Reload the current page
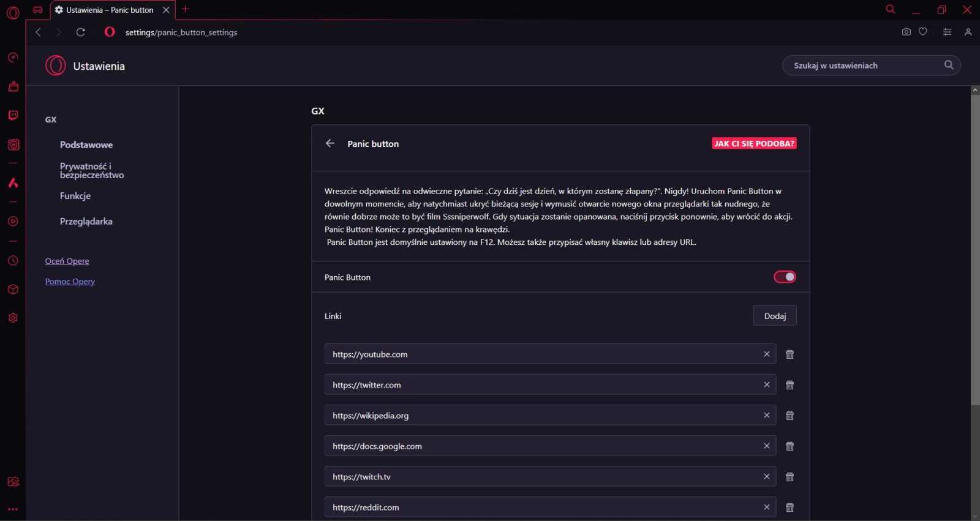Viewport: 980px width, 521px height. 80,32
